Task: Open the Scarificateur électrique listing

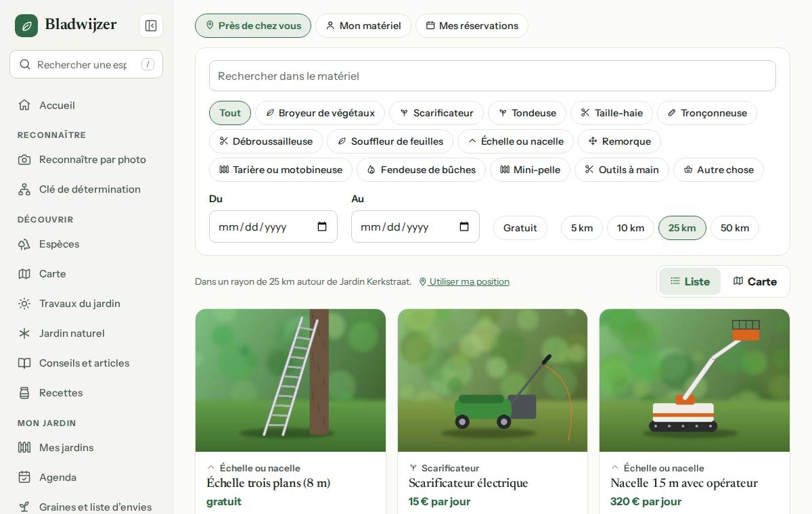Action: pos(468,483)
